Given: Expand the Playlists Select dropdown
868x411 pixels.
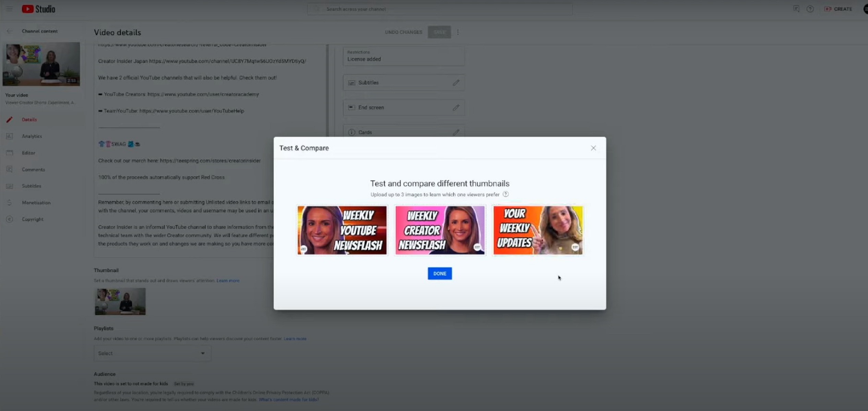Looking at the screenshot, I should pyautogui.click(x=152, y=353).
